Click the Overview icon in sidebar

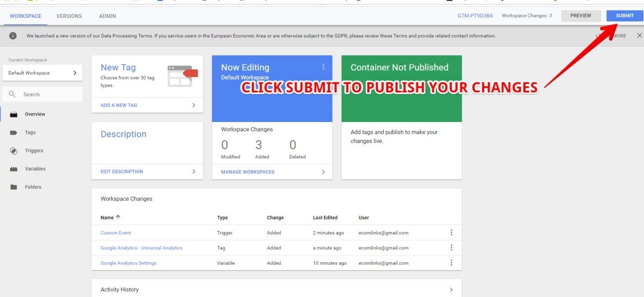pos(14,115)
